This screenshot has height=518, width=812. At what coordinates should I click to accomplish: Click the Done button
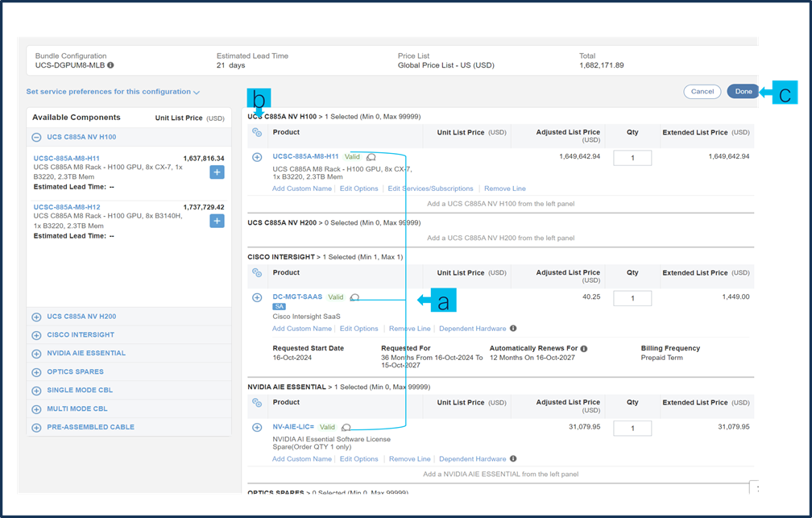pyautogui.click(x=743, y=92)
